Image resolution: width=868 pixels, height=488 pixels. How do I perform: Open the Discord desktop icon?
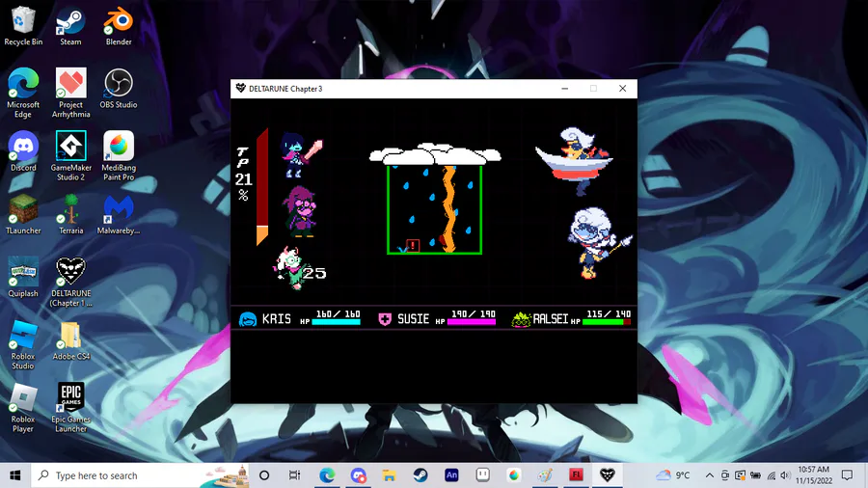coord(23,151)
